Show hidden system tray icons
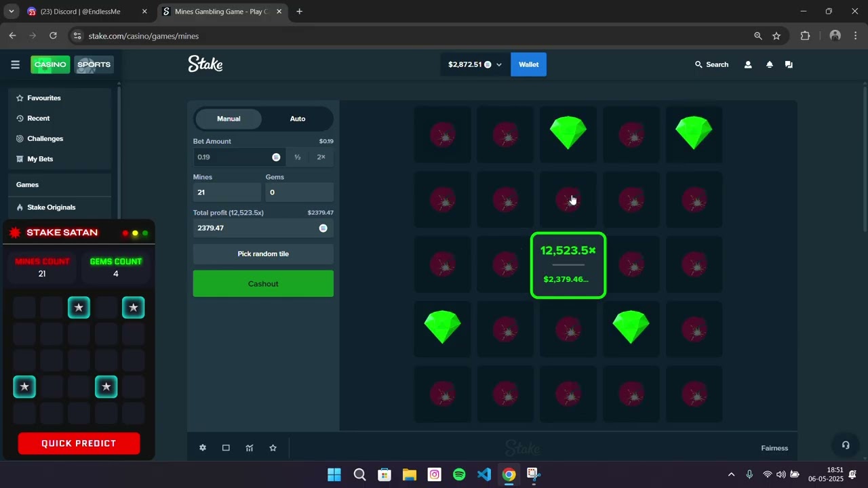Image resolution: width=868 pixels, height=488 pixels. tap(731, 474)
